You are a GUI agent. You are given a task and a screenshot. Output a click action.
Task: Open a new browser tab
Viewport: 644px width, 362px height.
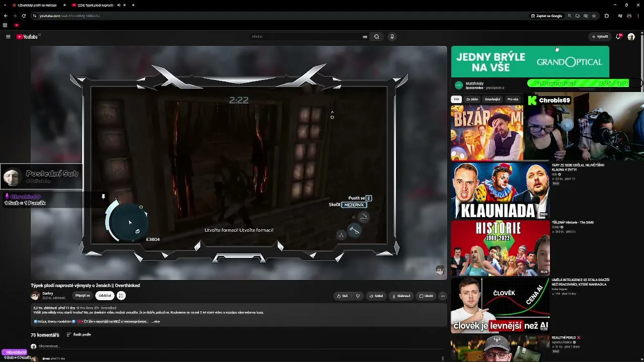pyautogui.click(x=133, y=5)
